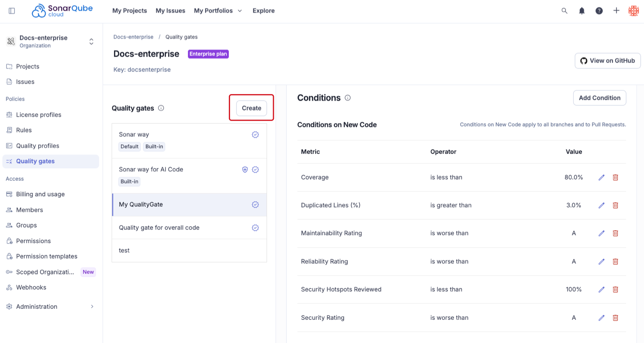Viewport: 644px width, 343px height.
Task: Toggle the sidebar collapse icon
Action: click(x=12, y=11)
